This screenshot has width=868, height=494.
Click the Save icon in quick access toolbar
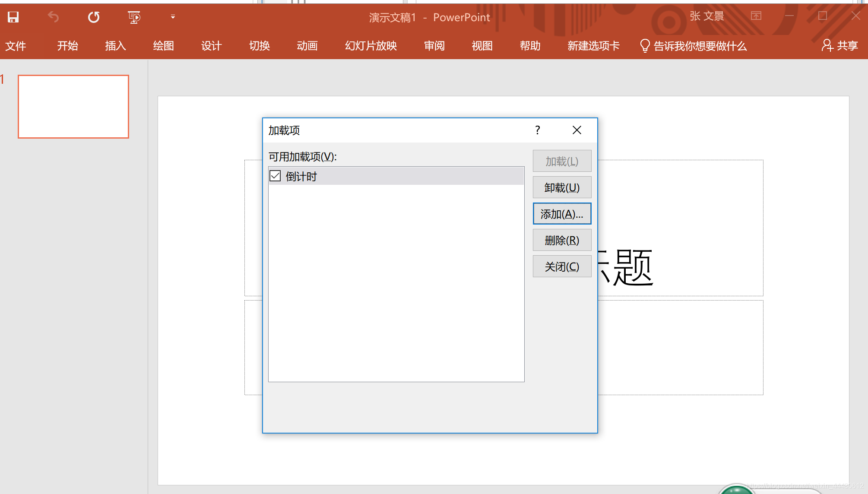pyautogui.click(x=13, y=17)
